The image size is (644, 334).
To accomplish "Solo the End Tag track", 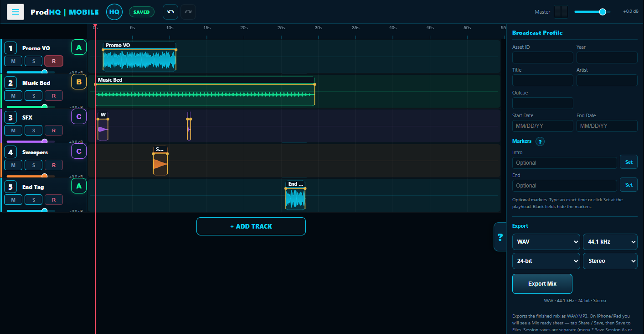I will pyautogui.click(x=33, y=200).
